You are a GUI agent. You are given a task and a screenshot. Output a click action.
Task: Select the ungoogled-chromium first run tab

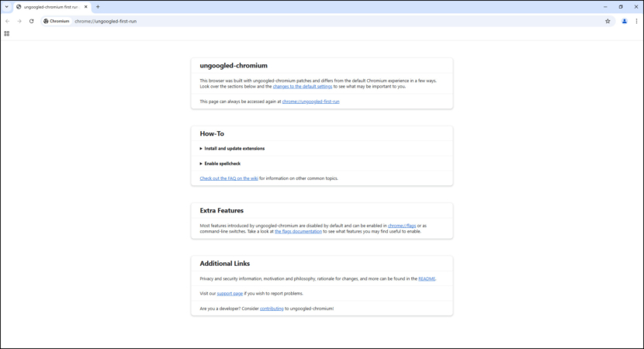coord(52,7)
